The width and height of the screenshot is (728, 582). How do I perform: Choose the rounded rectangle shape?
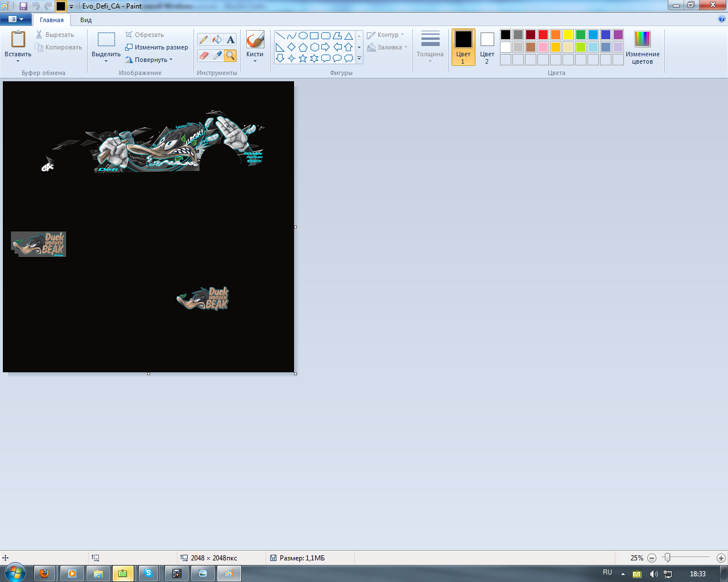[326, 36]
